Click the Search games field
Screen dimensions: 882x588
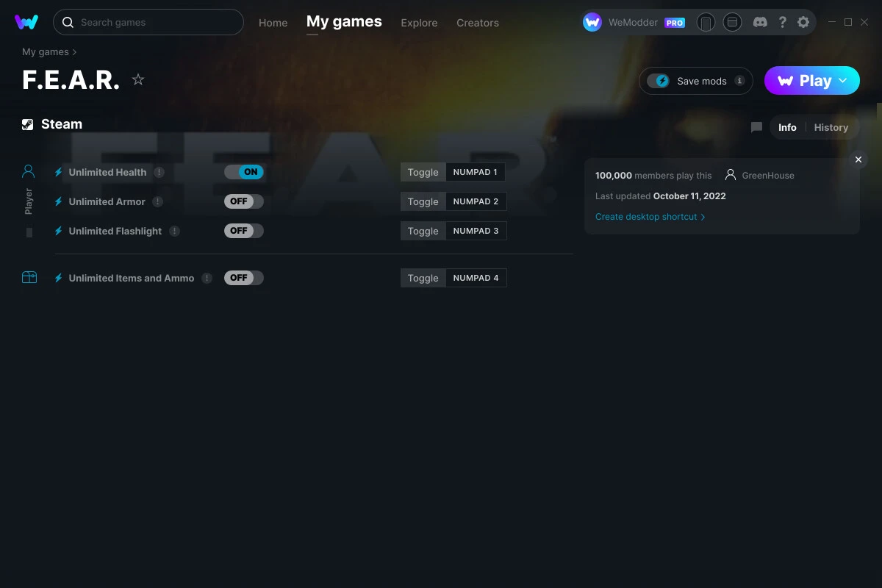[x=148, y=22]
